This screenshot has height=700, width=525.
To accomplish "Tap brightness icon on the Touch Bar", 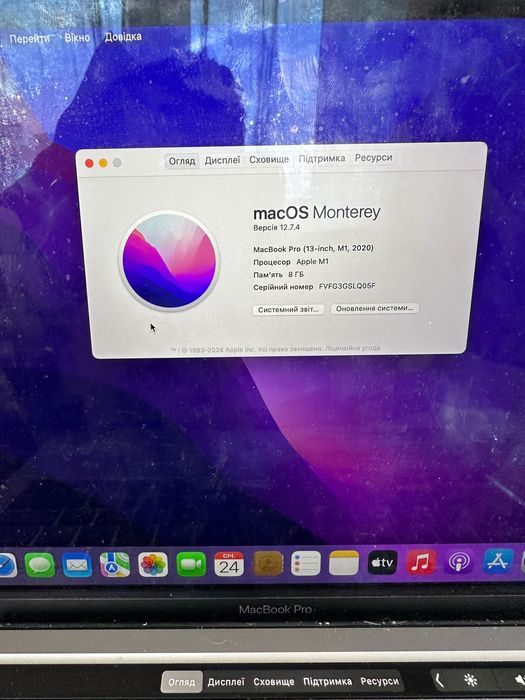I will (470, 680).
